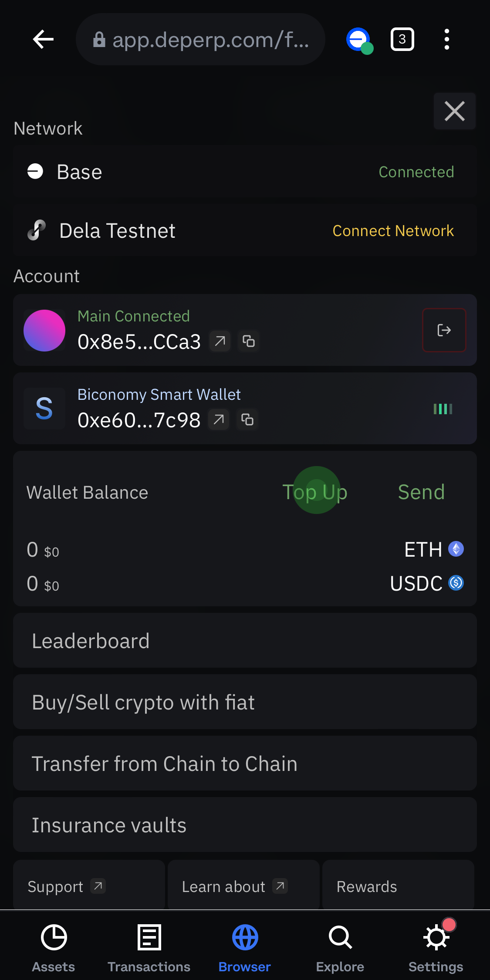The width and height of the screenshot is (490, 980).
Task: Open Buy/Sell crypto with fiat
Action: [245, 702]
